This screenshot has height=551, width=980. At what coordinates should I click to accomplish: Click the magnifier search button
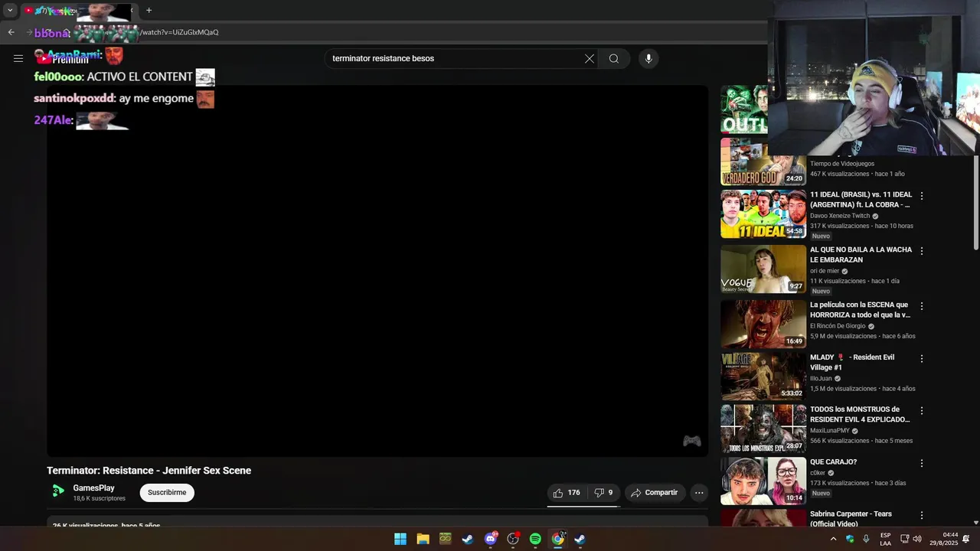pyautogui.click(x=614, y=59)
